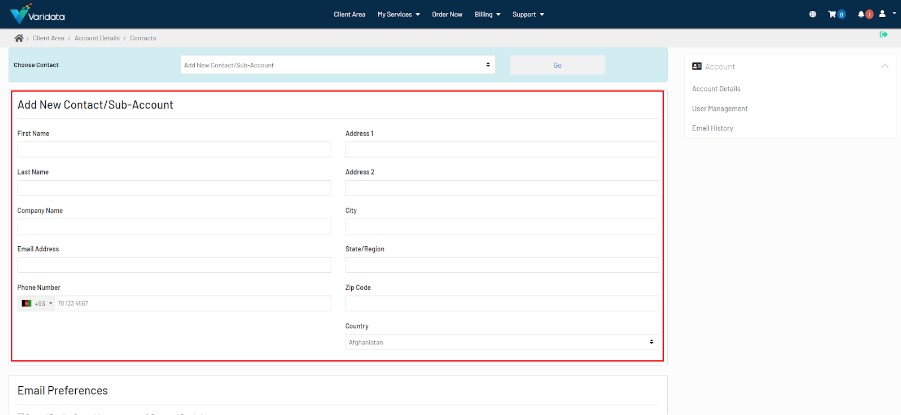Open the Order Now menu item
The image size is (901, 415).
tap(447, 14)
